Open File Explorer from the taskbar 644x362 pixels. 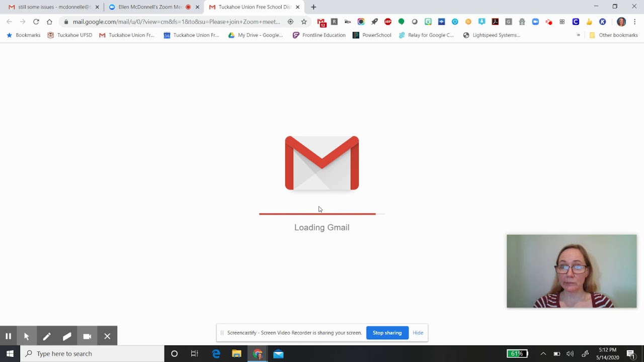pos(236,353)
